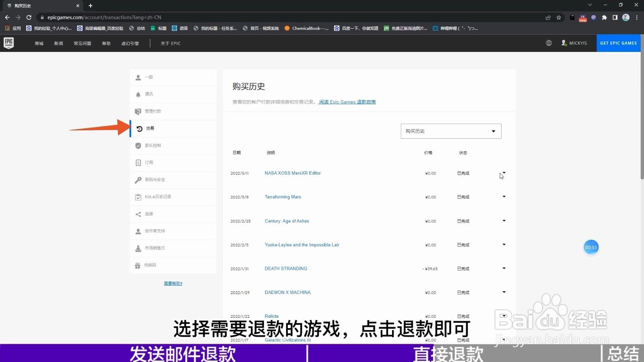
Task: Open the 虚幻引擎 menu item
Action: coord(130,43)
